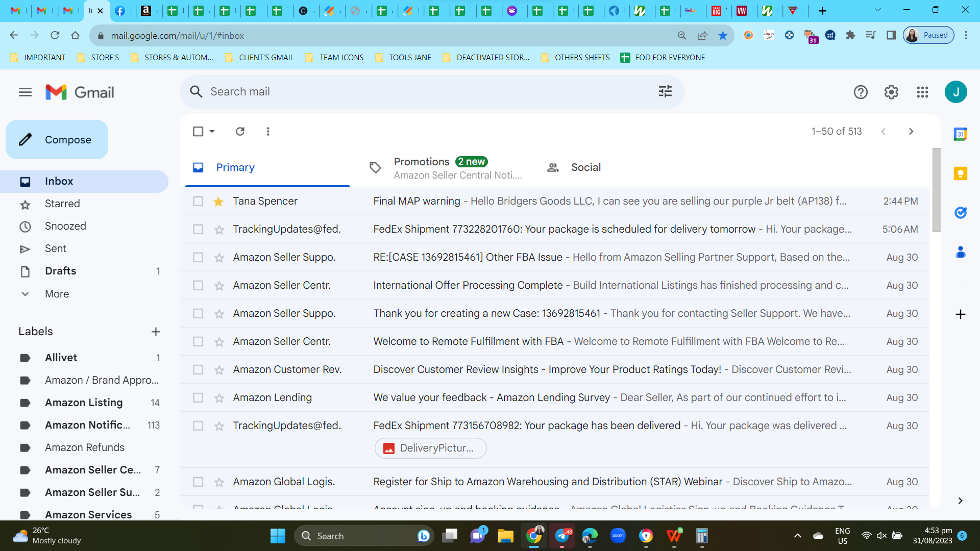
Task: Open a new browser tab
Action: pos(822,11)
